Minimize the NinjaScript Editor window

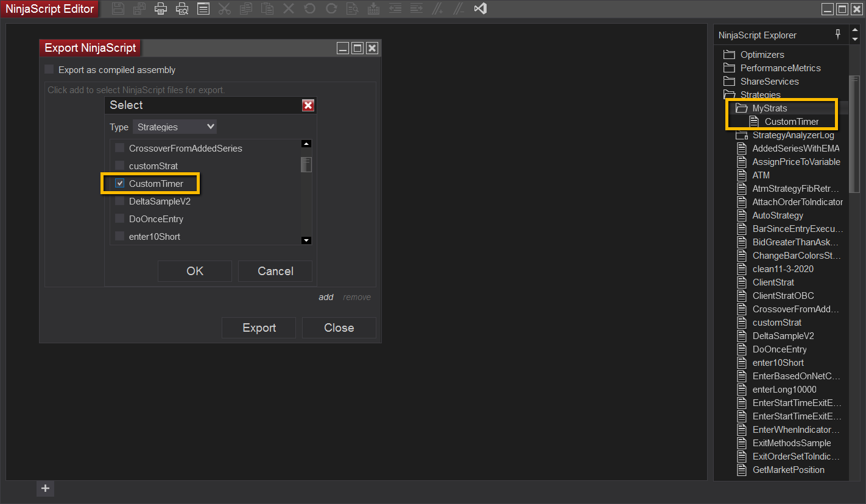click(x=827, y=9)
